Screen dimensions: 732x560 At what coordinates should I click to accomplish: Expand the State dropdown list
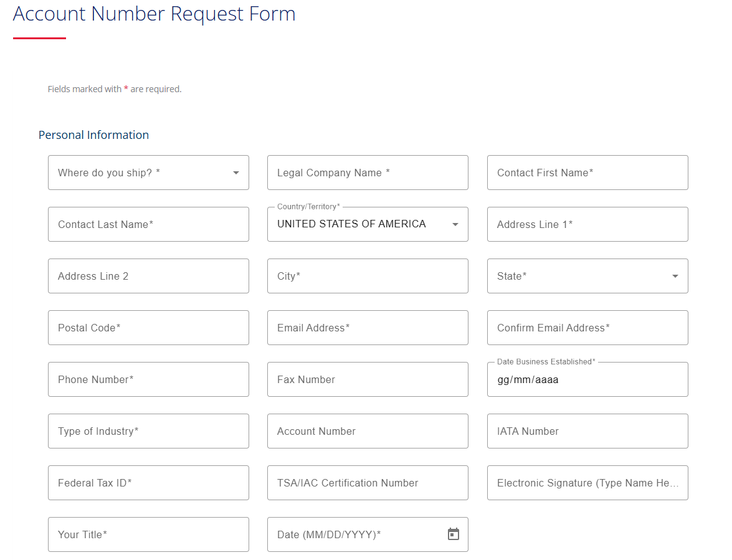point(587,276)
